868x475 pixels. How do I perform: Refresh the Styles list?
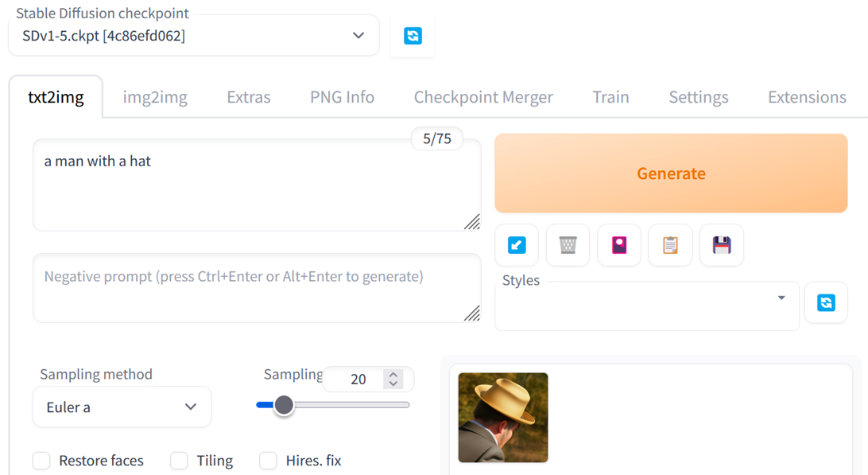[x=826, y=302]
